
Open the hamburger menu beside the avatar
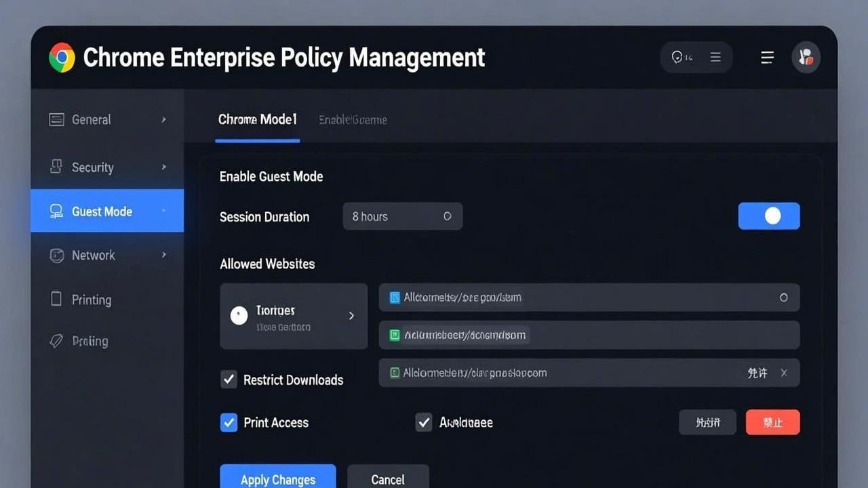coord(767,58)
